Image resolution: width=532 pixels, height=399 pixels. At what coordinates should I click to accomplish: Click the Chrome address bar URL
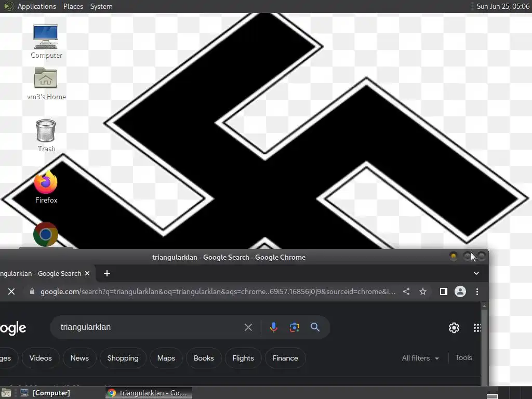pos(218,291)
